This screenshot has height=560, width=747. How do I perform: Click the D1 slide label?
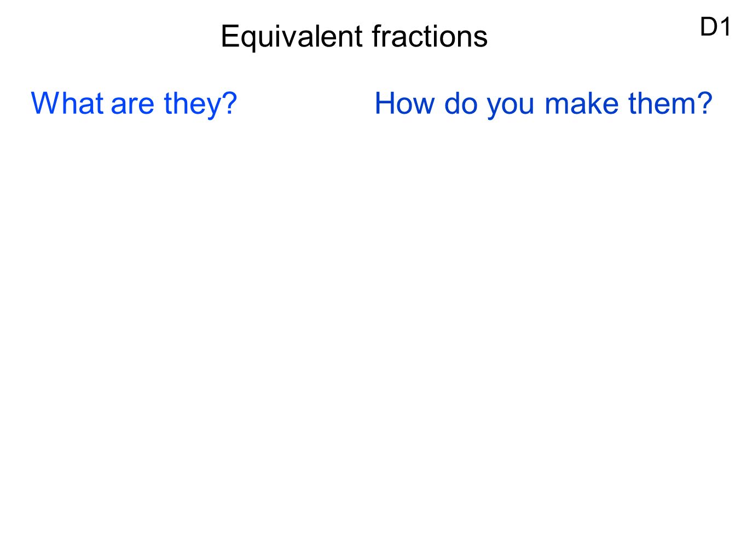(715, 27)
